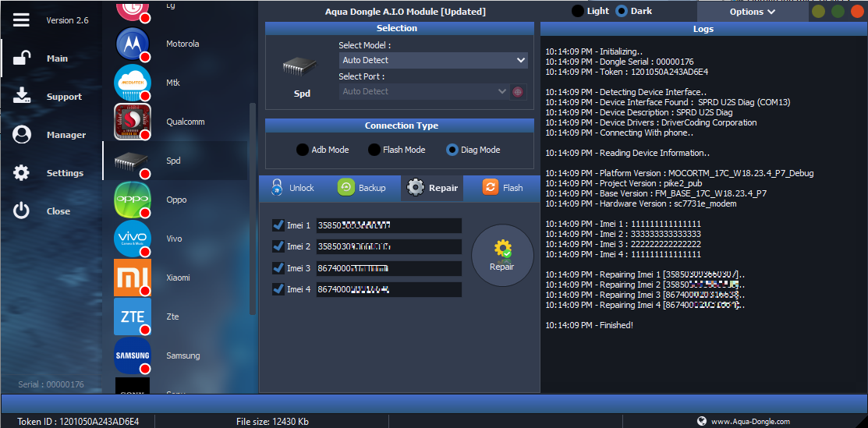Viewport: 868px width, 428px height.
Task: Open the hamburger menu icon
Action: tap(21, 20)
